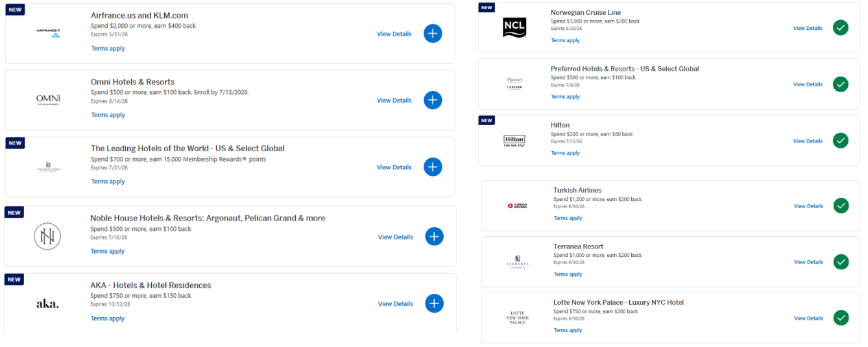Open Terms apply for Turkish Airlines offer
The image size is (868, 347).
pos(568,218)
